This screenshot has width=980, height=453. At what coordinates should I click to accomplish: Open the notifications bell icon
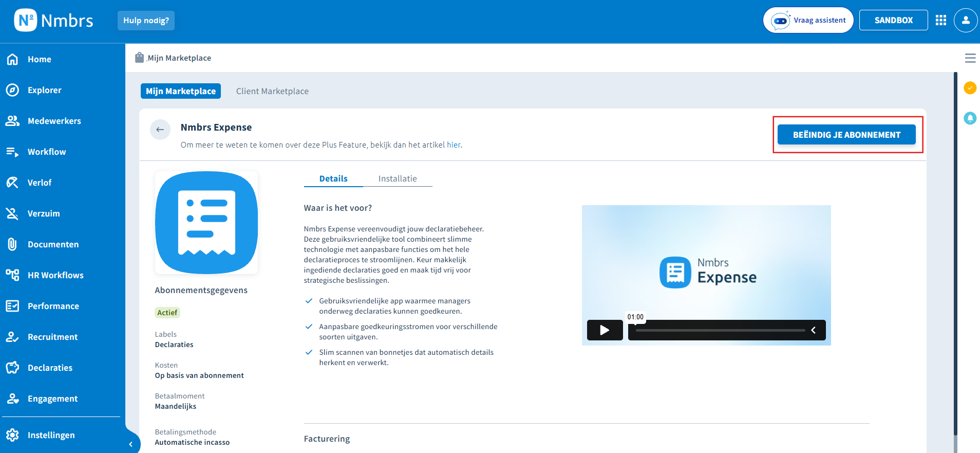(970, 118)
